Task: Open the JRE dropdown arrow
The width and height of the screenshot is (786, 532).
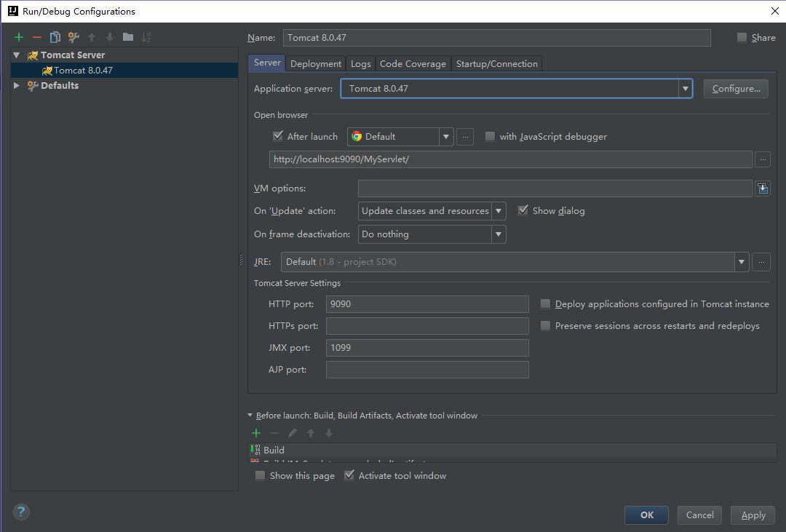Action: tap(742, 262)
